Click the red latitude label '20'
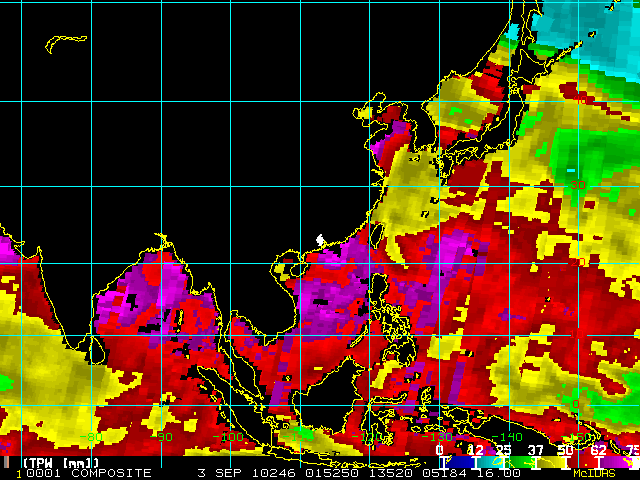 [578, 262]
